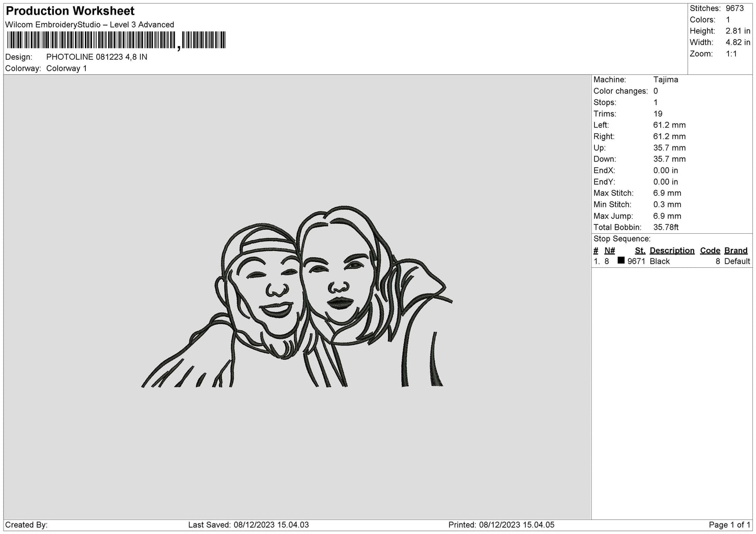
Task: Click the stitches count 9673
Action: 735,8
